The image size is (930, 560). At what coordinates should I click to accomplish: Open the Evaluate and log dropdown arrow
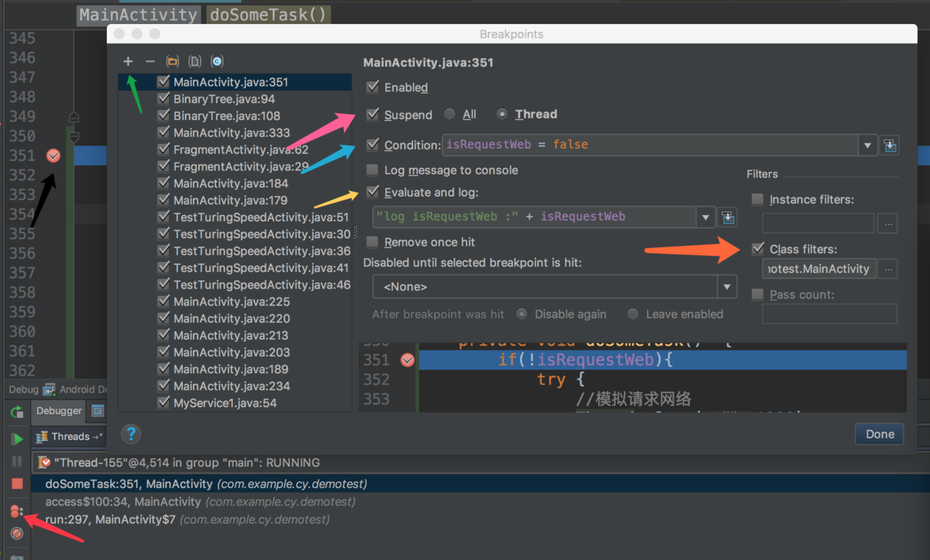pos(705,217)
